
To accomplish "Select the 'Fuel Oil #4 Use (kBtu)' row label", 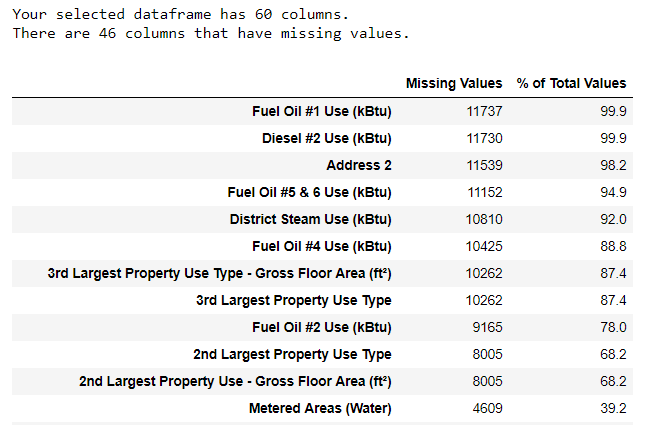I will [321, 246].
